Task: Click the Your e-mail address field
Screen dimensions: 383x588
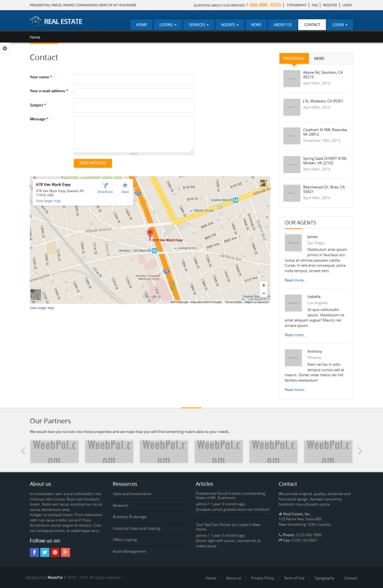Action: click(133, 93)
